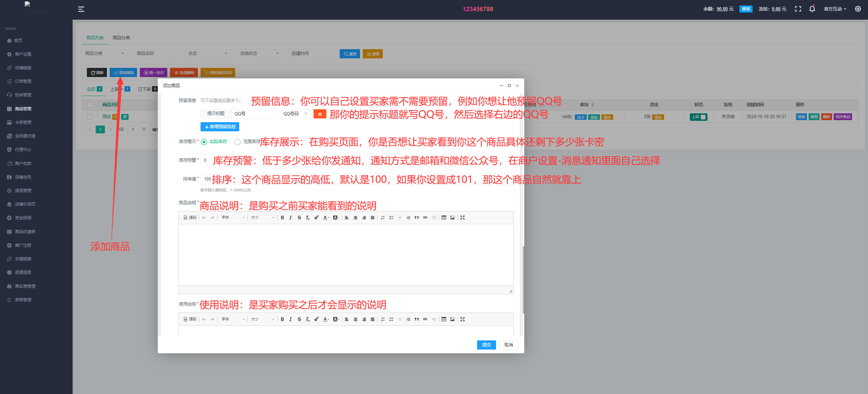Click the dialog's vertical scrollbar
Screen dimensions: 868x394
523,279
